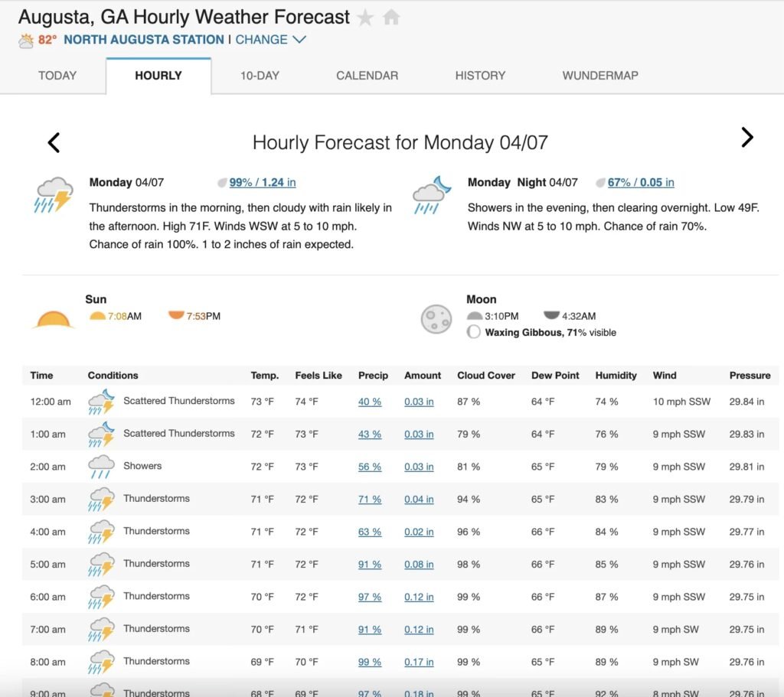The height and width of the screenshot is (697, 784).
Task: Click 0.17 in amount for 8:00 am
Action: coord(419,662)
